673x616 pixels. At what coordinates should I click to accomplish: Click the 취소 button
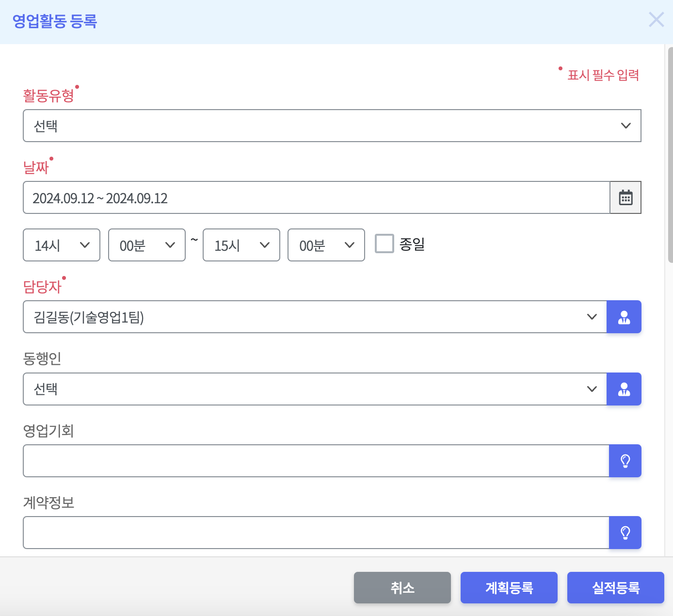coord(402,588)
